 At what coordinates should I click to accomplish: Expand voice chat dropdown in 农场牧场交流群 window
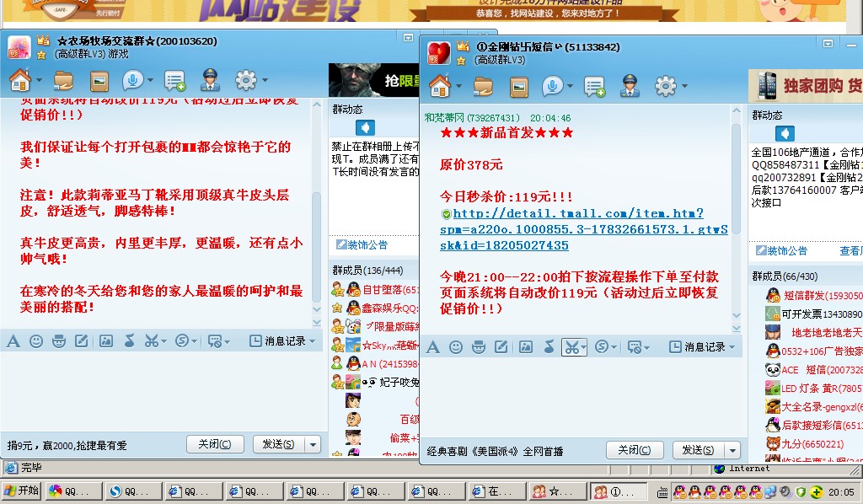(x=150, y=80)
